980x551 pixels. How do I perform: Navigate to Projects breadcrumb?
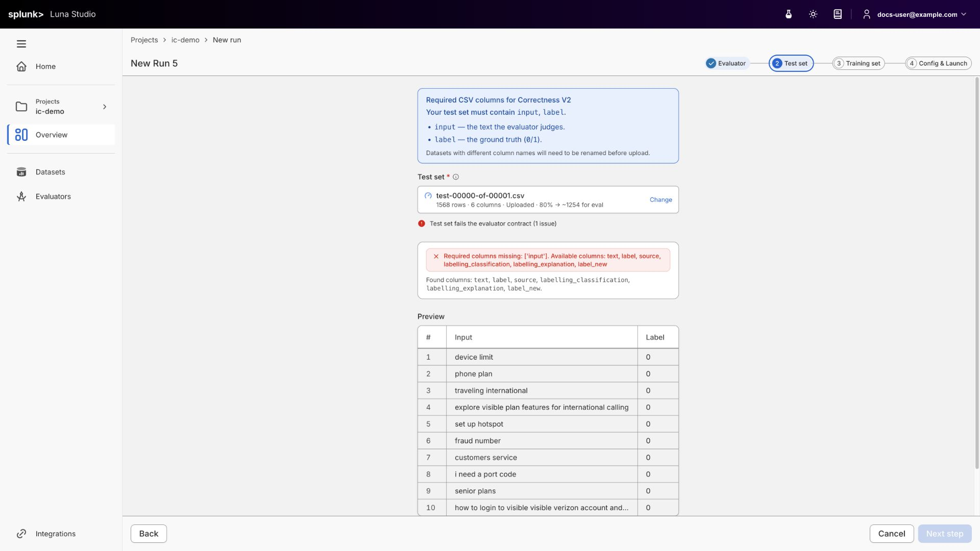tap(144, 40)
